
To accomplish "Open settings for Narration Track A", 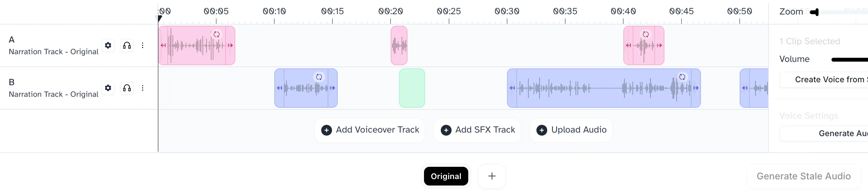I will tap(108, 45).
